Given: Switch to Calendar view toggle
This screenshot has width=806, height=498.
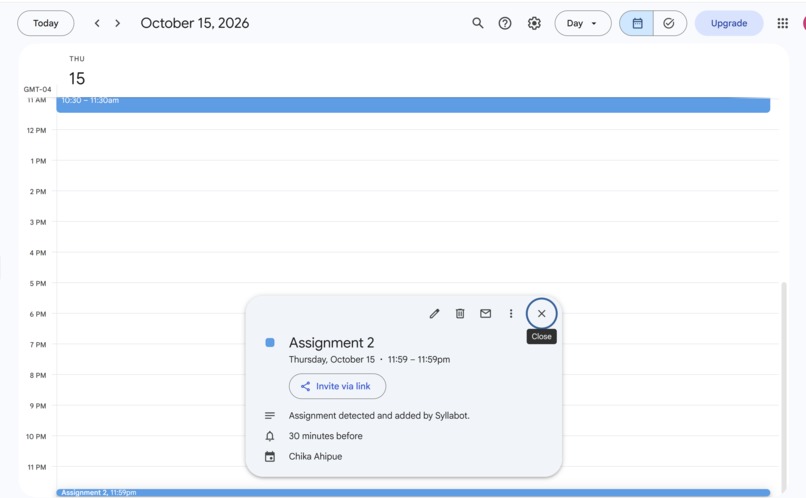Looking at the screenshot, I should 637,23.
